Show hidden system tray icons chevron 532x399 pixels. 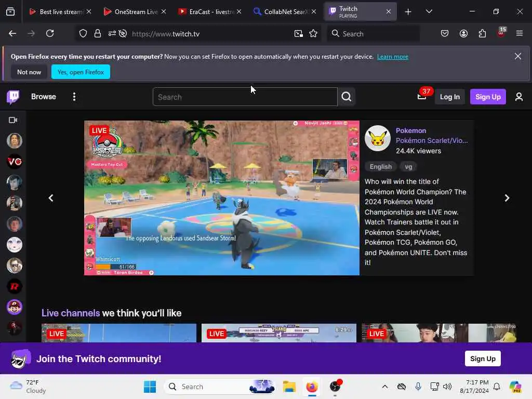[385, 387]
